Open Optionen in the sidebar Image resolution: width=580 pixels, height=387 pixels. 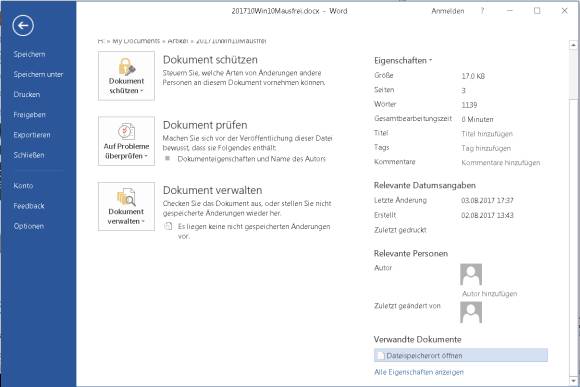(x=28, y=226)
